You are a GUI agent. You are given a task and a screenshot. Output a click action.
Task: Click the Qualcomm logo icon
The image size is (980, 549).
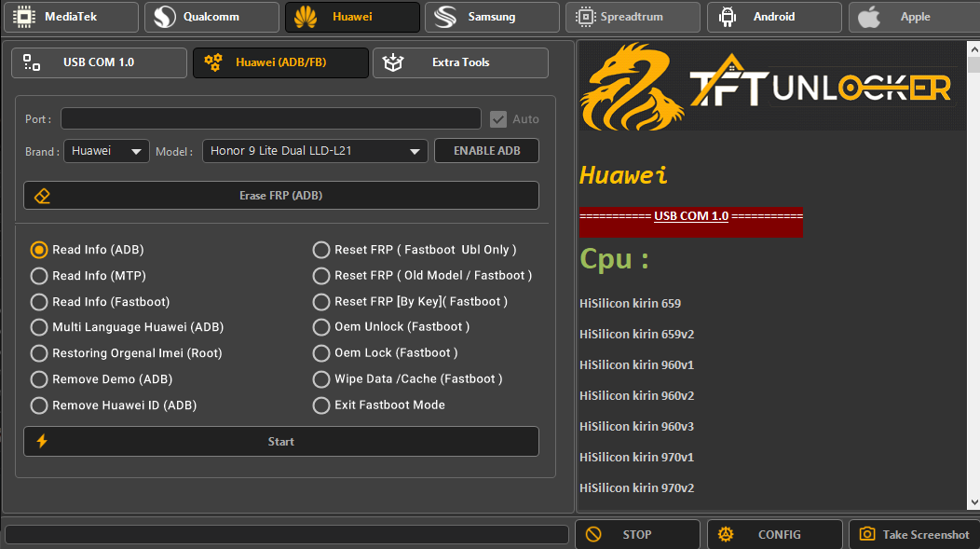point(165,17)
